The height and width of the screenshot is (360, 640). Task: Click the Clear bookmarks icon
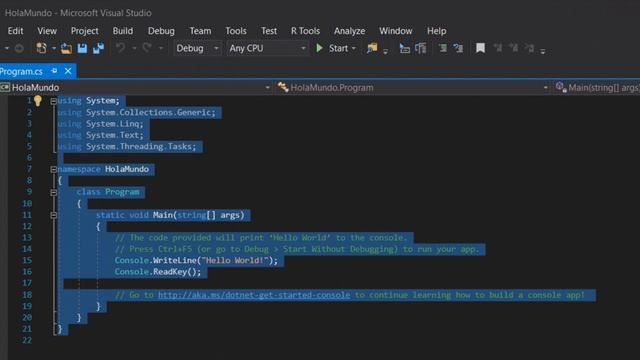[x=529, y=48]
